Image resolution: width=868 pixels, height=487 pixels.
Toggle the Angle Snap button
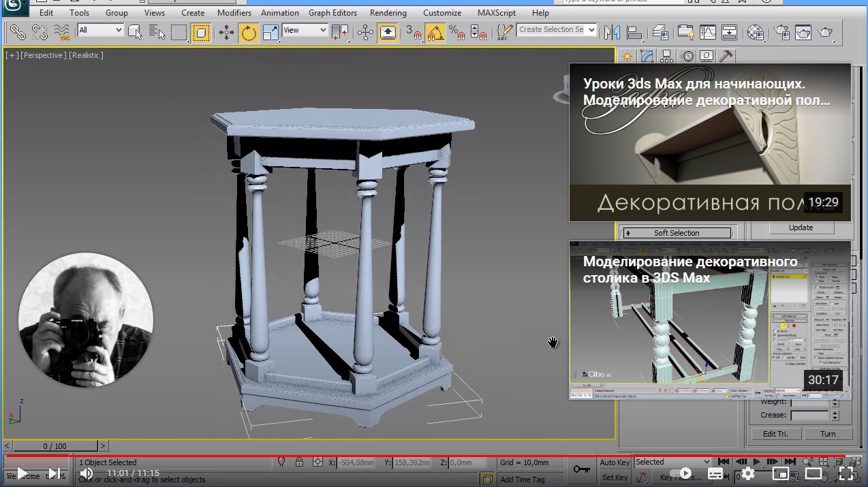pos(435,32)
